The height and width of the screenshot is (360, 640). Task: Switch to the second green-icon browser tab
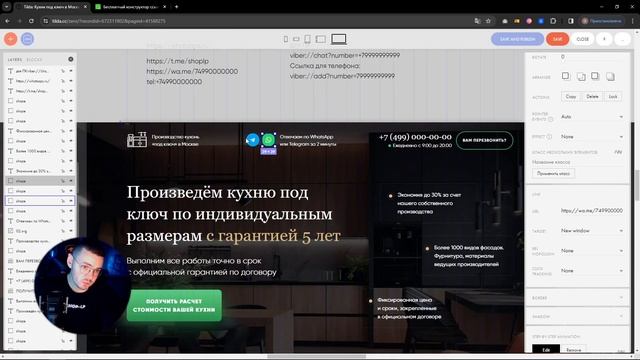[x=131, y=7]
